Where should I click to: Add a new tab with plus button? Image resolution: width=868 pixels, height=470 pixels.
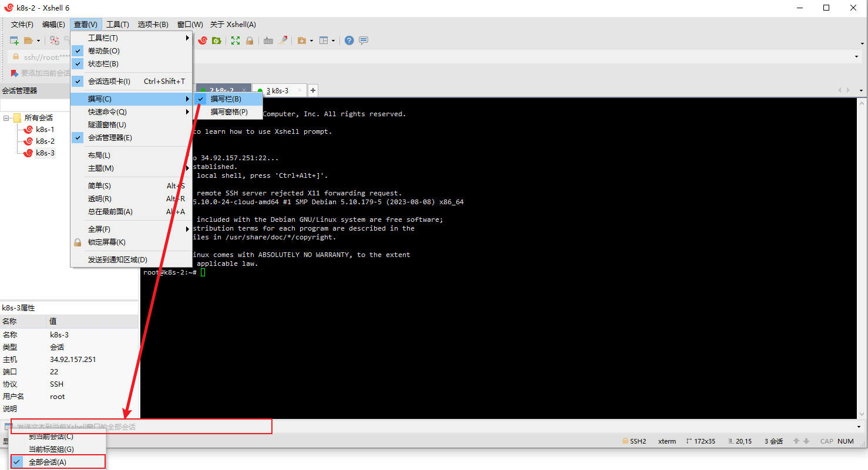(x=313, y=90)
